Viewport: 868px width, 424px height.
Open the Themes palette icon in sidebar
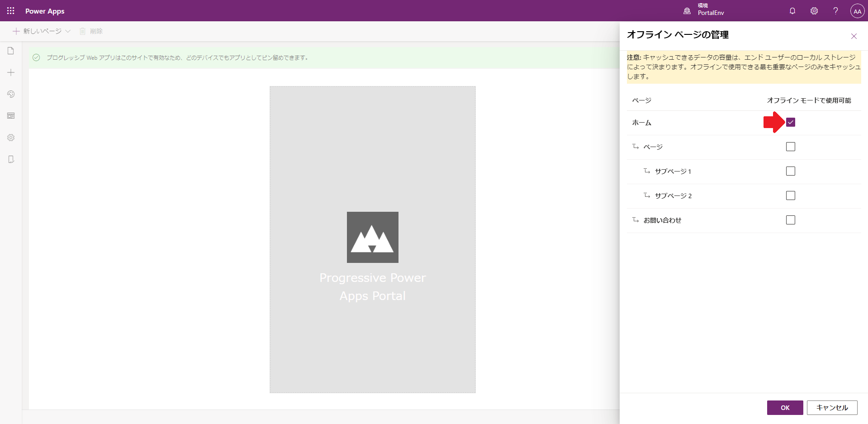pos(11,94)
